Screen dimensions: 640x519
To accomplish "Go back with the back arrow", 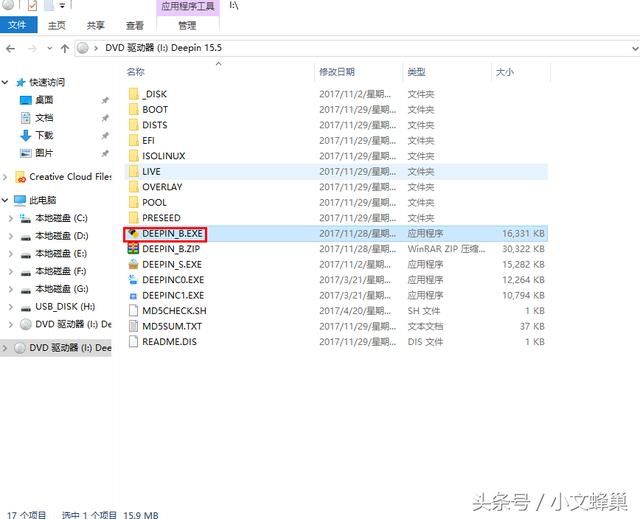I will [11, 49].
